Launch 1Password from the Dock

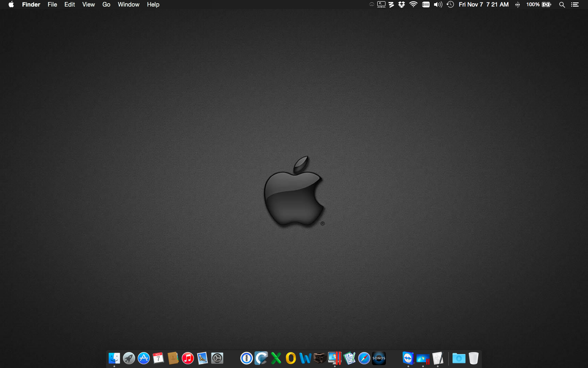click(x=247, y=358)
